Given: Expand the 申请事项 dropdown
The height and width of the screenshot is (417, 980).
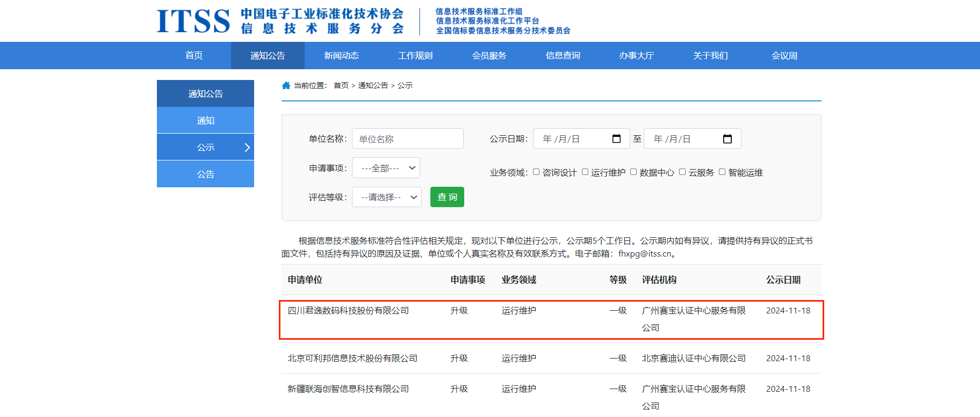Looking at the screenshot, I should click(386, 168).
